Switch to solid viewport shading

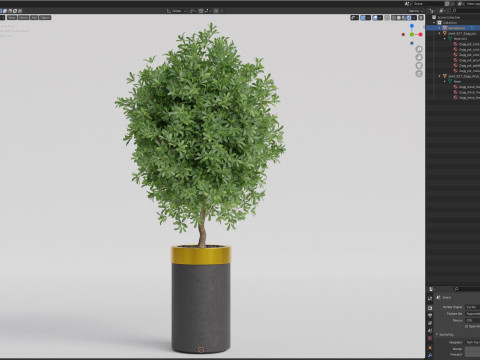[399, 18]
